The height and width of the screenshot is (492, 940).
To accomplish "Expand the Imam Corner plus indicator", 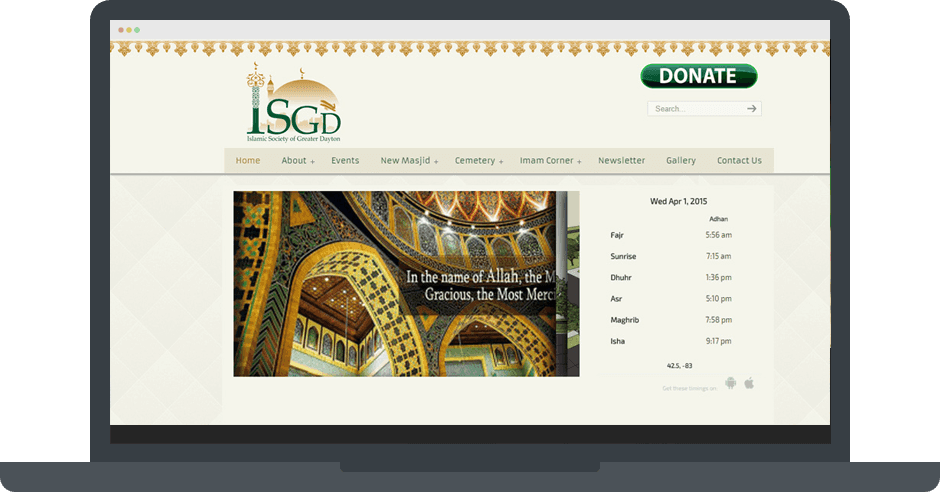I will pos(579,162).
